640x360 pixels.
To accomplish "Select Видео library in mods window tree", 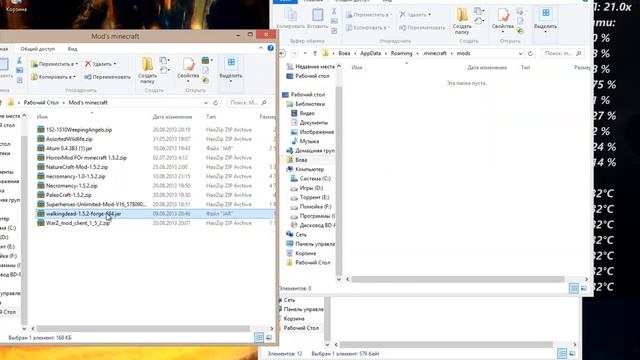I will click(x=303, y=113).
